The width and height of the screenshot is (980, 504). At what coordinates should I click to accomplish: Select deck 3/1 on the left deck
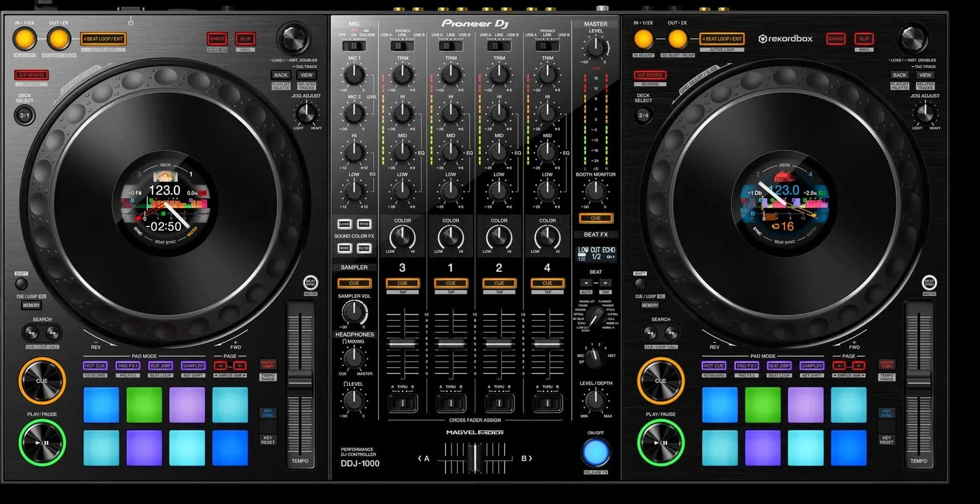click(x=25, y=115)
